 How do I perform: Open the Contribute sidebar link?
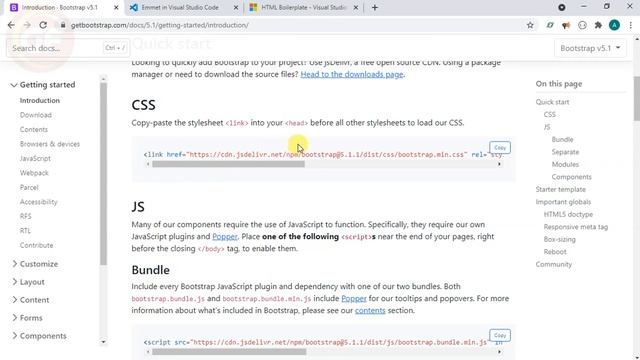coord(36,245)
